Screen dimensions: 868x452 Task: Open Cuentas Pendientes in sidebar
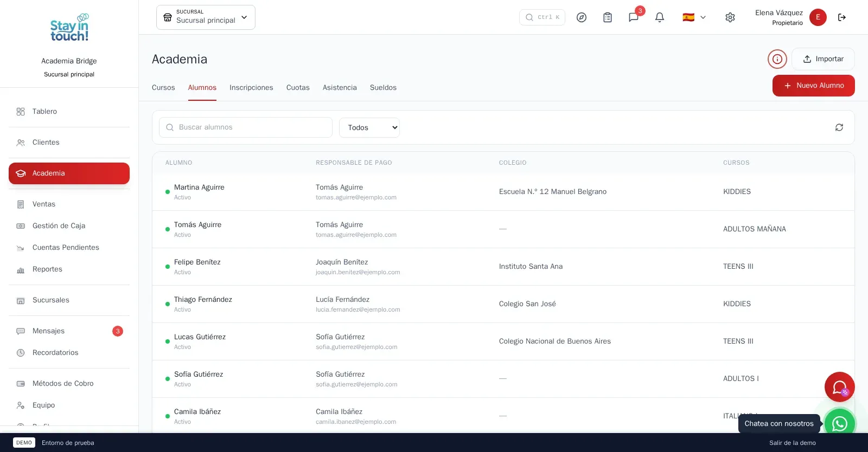tap(69, 248)
